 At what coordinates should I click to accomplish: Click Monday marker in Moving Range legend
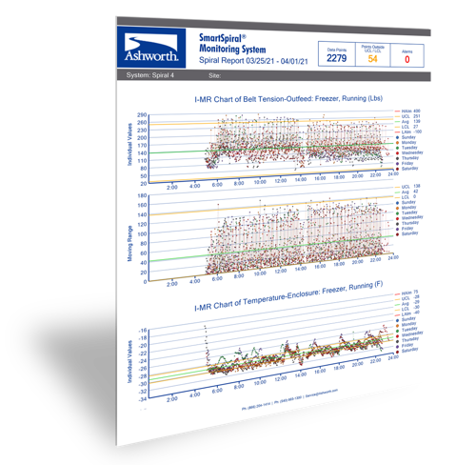pos(397,208)
